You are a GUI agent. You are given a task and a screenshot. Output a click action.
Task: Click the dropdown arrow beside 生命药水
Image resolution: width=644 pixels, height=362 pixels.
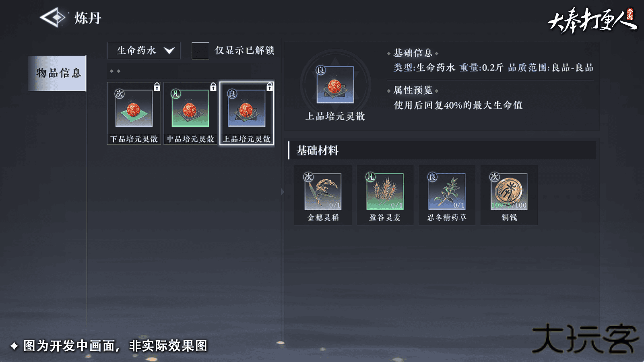click(169, 51)
